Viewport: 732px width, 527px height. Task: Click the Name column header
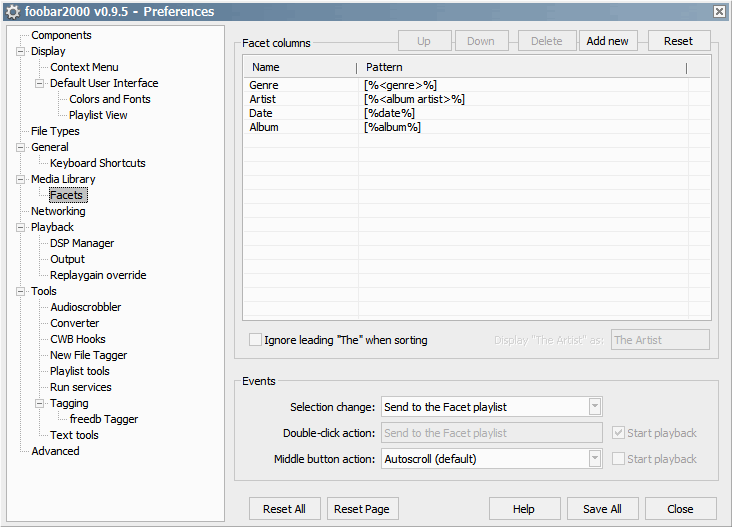pyautogui.click(x=300, y=67)
